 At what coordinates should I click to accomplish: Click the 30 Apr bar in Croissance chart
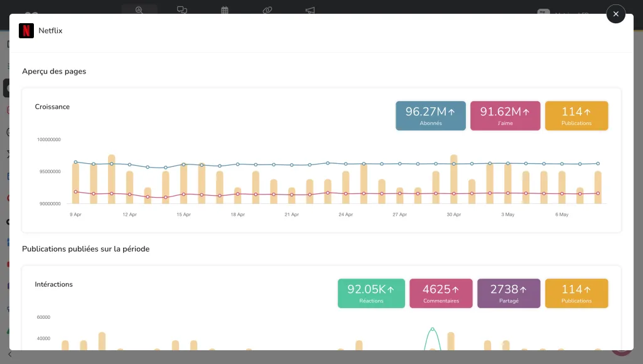point(453,179)
